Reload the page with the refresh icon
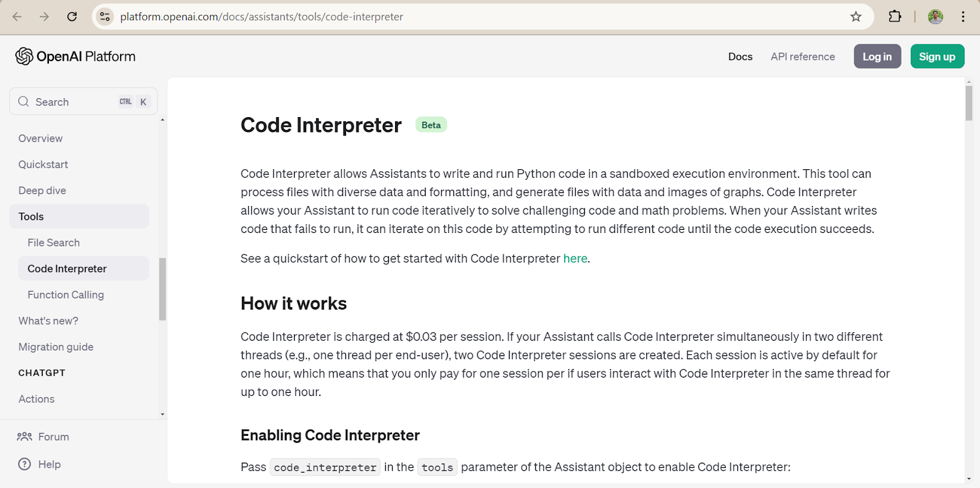The width and height of the screenshot is (980, 488). [72, 17]
